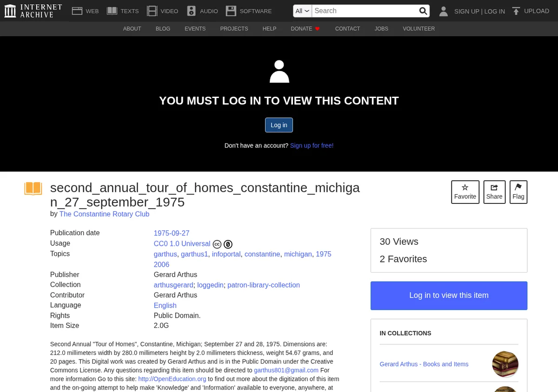Open the About menu item
The width and height of the screenshot is (558, 392).
pos(132,29)
